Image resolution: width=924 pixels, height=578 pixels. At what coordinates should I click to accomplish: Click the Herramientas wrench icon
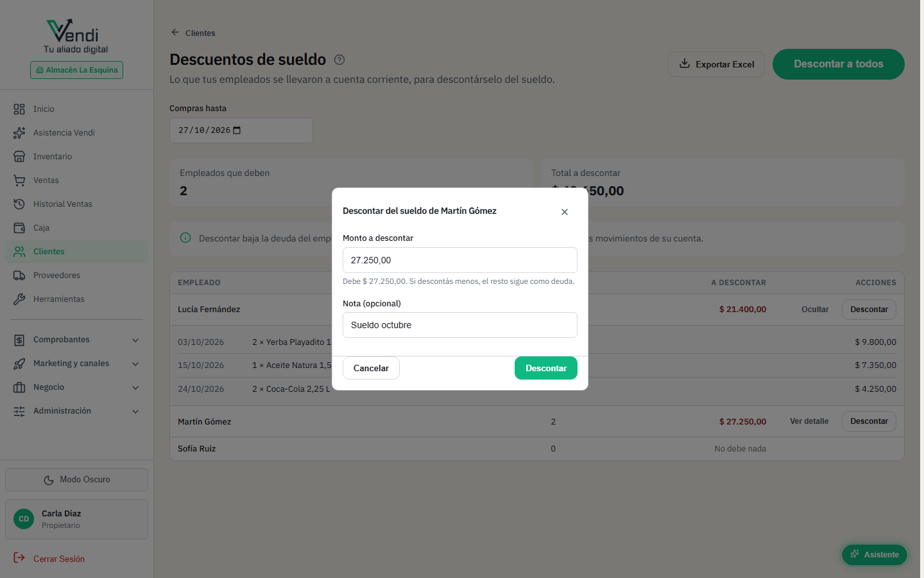coord(19,299)
